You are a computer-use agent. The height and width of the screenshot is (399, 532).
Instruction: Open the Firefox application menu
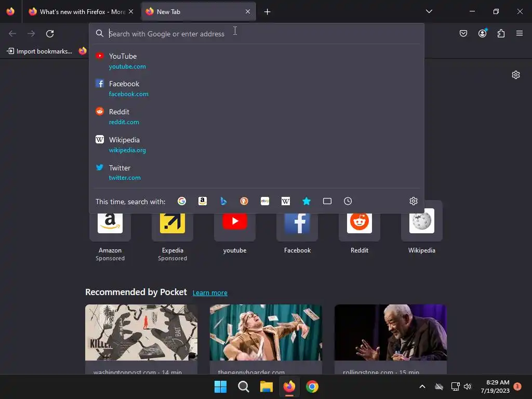click(x=520, y=33)
